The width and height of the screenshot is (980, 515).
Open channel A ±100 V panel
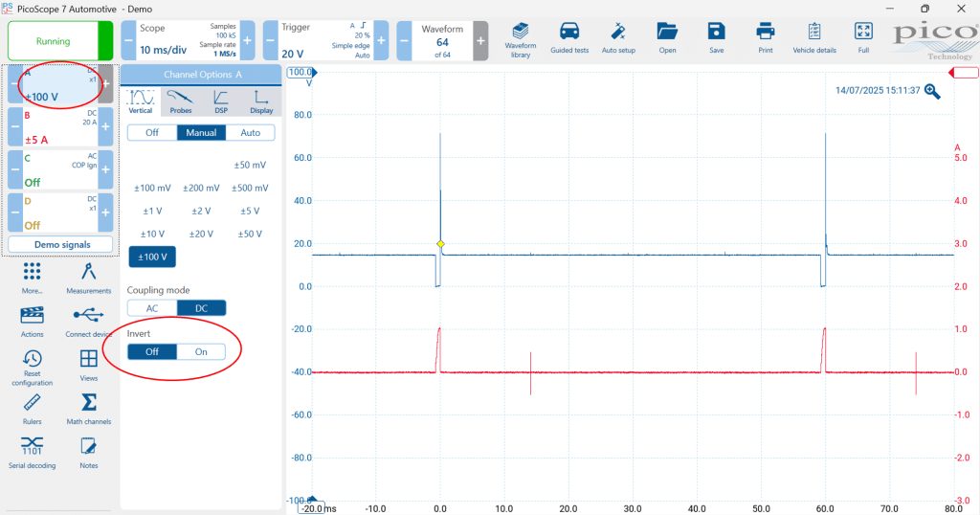pyautogui.click(x=60, y=83)
